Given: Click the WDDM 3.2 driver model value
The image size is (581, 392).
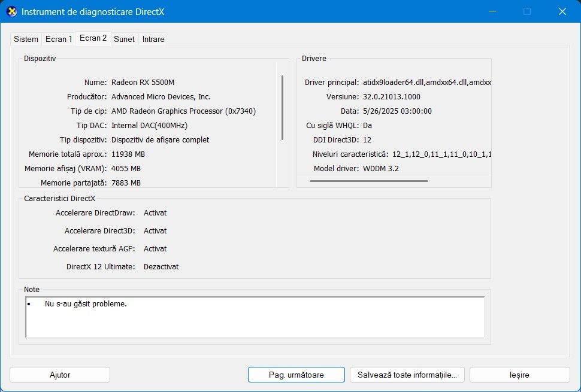Looking at the screenshot, I should click(x=381, y=168).
